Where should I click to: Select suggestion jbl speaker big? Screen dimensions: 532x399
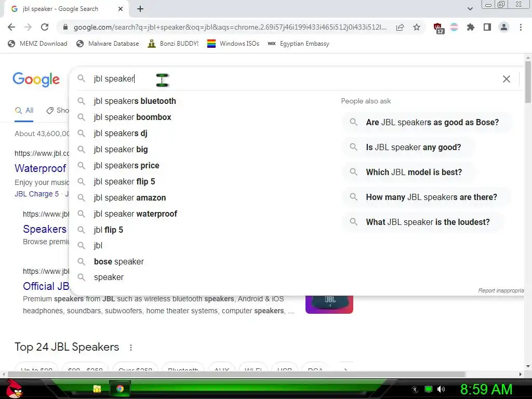click(x=121, y=149)
